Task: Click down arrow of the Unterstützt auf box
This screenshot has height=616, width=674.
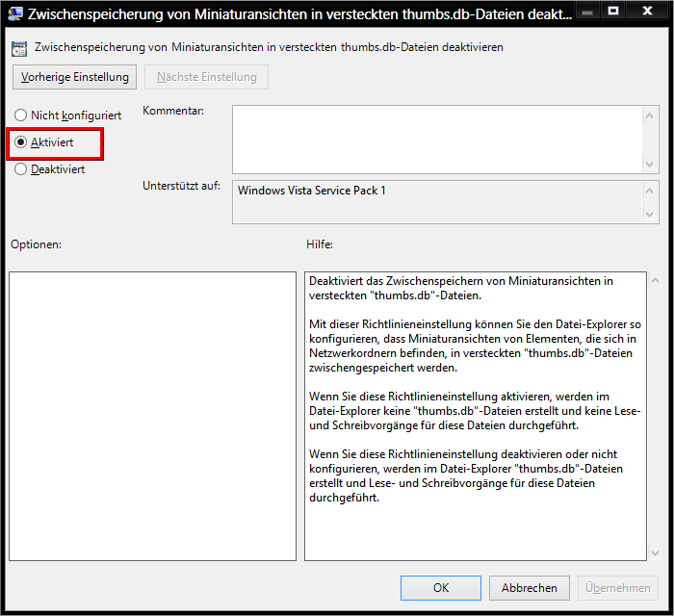Action: (x=651, y=215)
